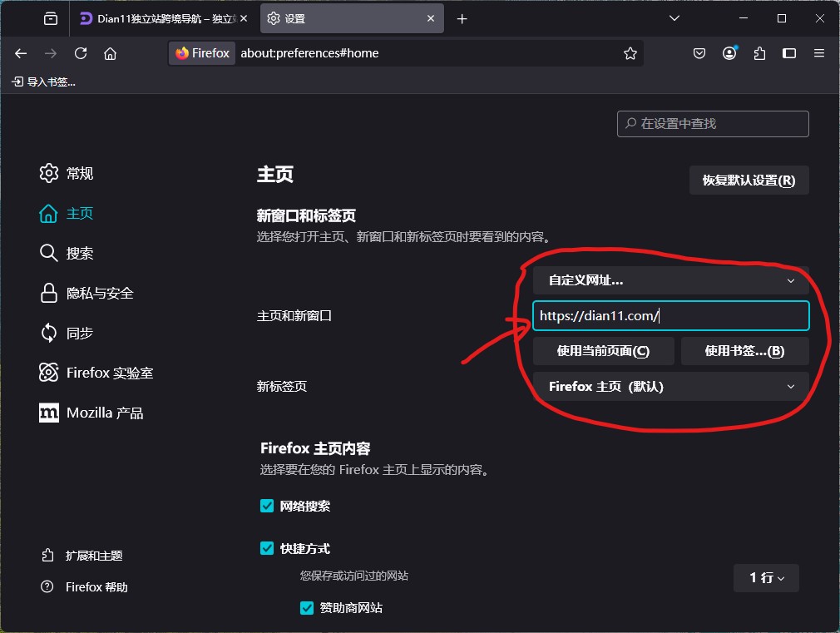The image size is (840, 633).
Task: Open 搜索 settings category
Action: point(67,253)
